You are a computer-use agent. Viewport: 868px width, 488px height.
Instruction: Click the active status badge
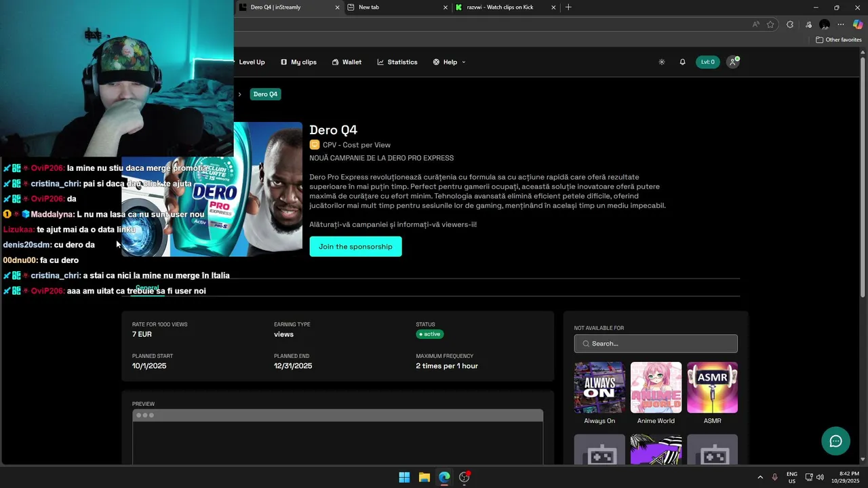point(430,334)
